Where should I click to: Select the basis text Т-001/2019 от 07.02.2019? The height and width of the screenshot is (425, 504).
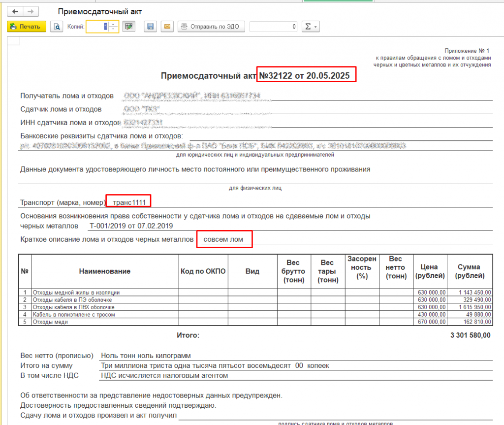pos(131,226)
